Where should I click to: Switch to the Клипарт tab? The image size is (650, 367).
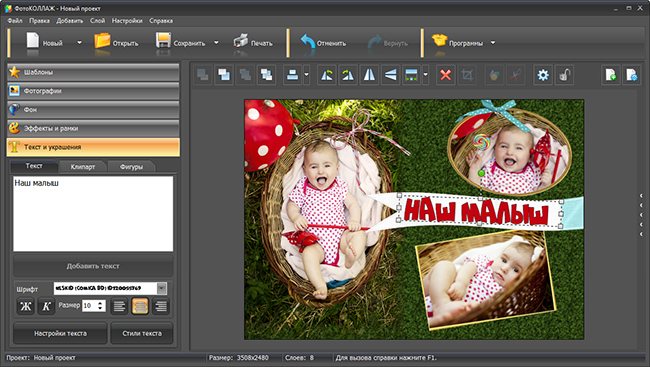tap(82, 166)
